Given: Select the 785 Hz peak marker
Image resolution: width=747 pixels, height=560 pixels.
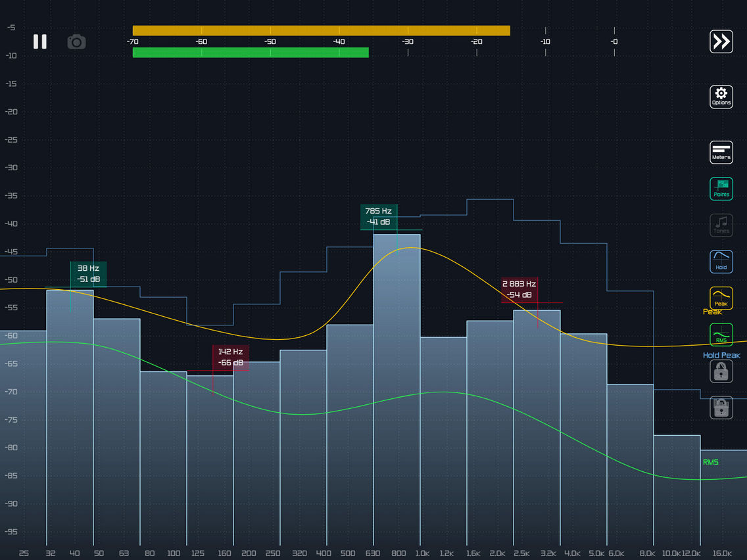Looking at the screenshot, I should pyautogui.click(x=378, y=216).
